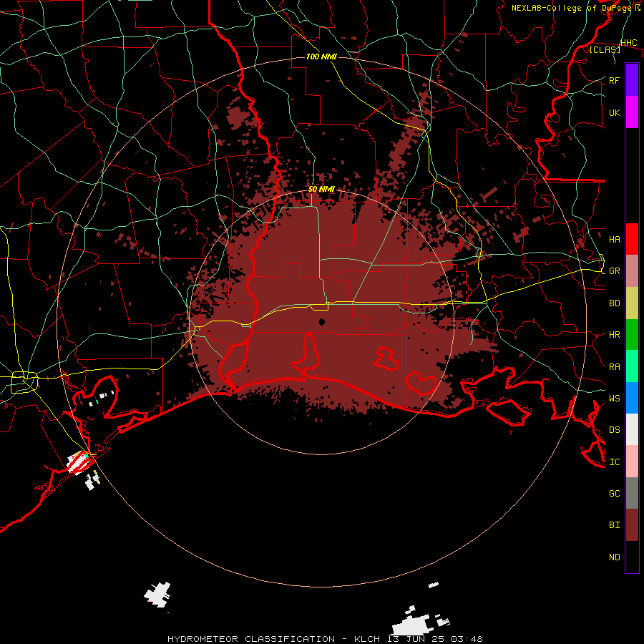Click the "RF" legend label

pyautogui.click(x=614, y=80)
